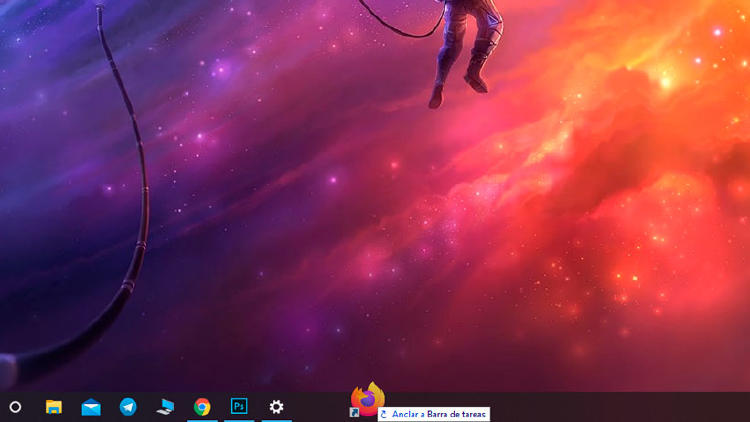The image size is (750, 422).
Task: Click the bright orange star at upper right
Action: tap(666, 82)
